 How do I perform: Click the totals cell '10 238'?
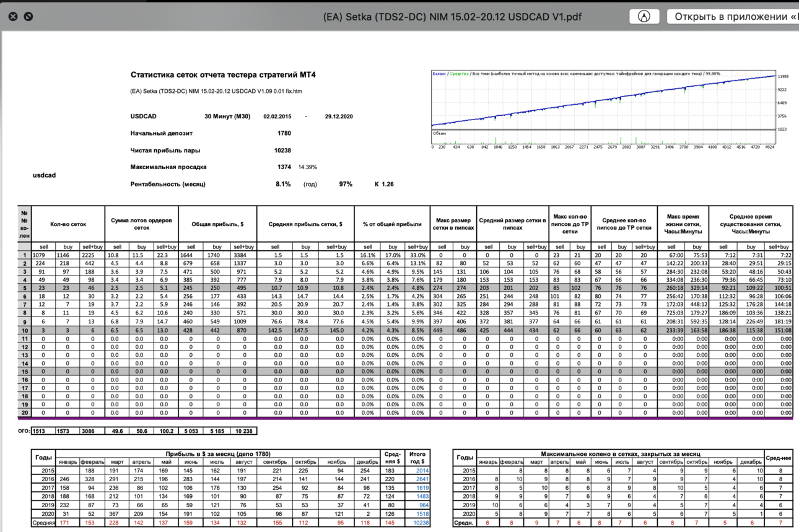click(x=242, y=430)
